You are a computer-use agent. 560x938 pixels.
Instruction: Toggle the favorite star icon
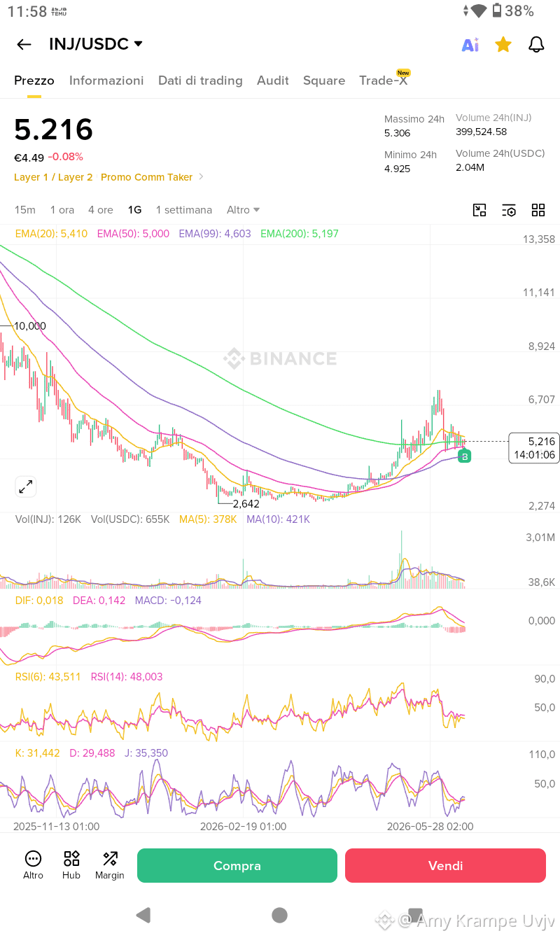click(503, 45)
